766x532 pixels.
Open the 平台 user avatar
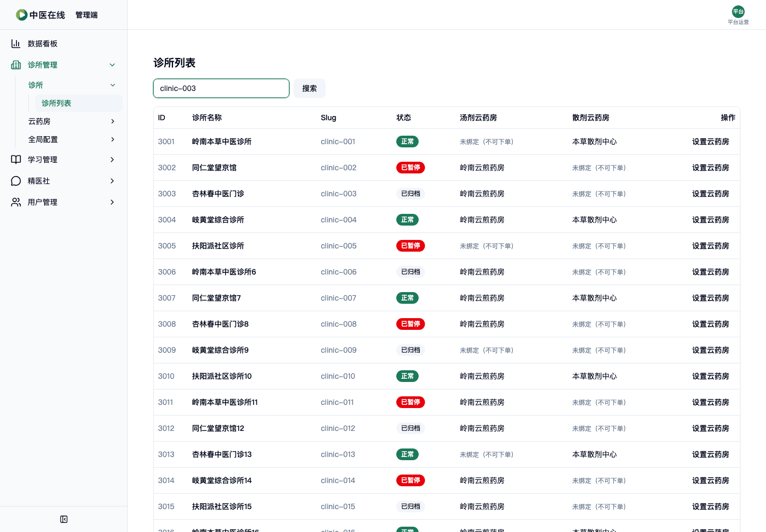738,12
